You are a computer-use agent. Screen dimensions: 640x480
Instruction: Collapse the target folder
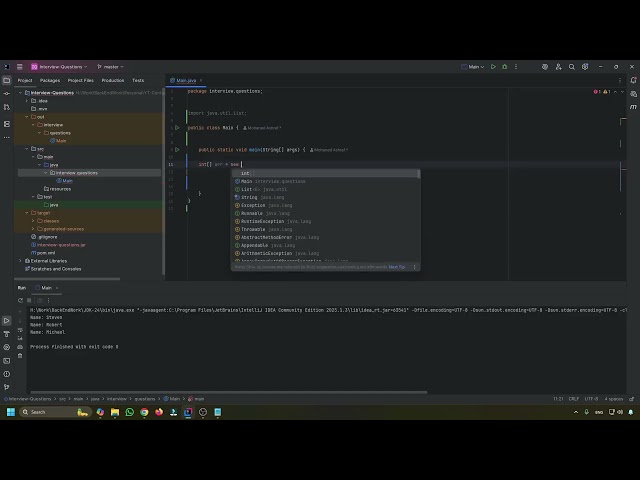tap(27, 213)
